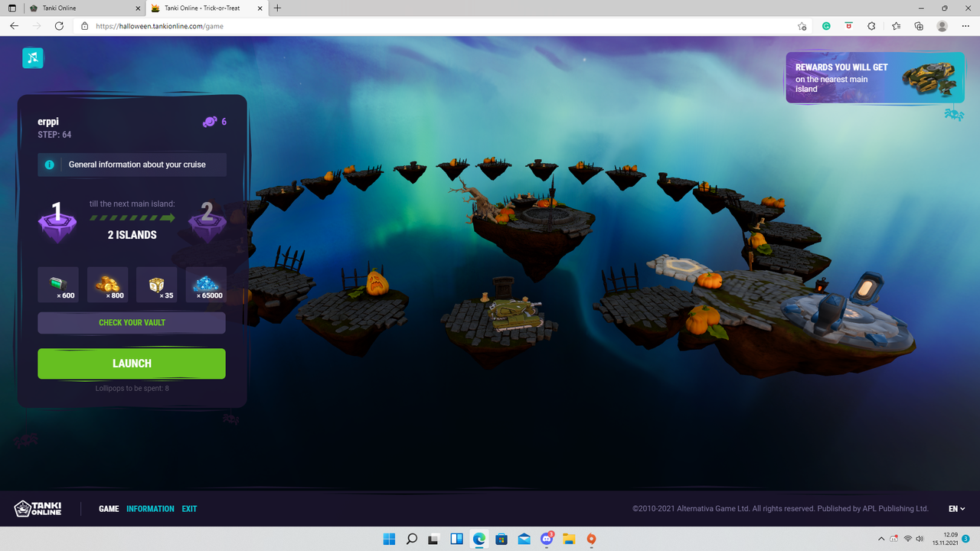Toggle the game music icon
This screenshot has height=551, width=980.
click(33, 57)
